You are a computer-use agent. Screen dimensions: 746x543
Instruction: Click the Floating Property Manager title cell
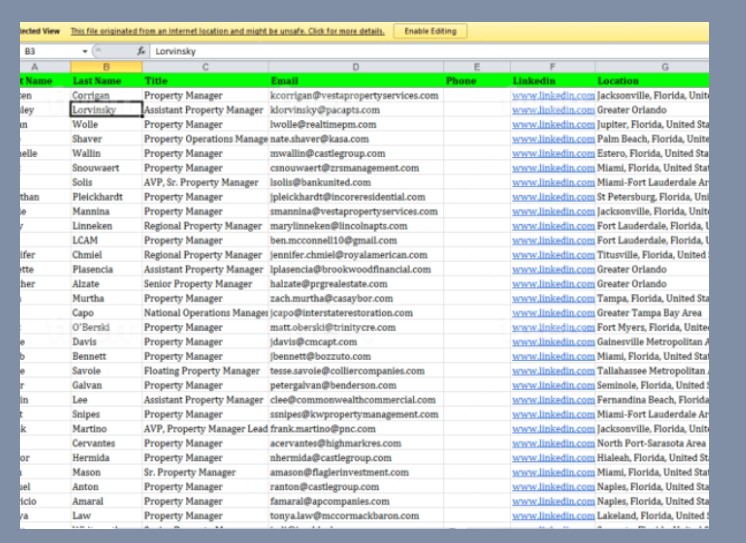(x=205, y=371)
